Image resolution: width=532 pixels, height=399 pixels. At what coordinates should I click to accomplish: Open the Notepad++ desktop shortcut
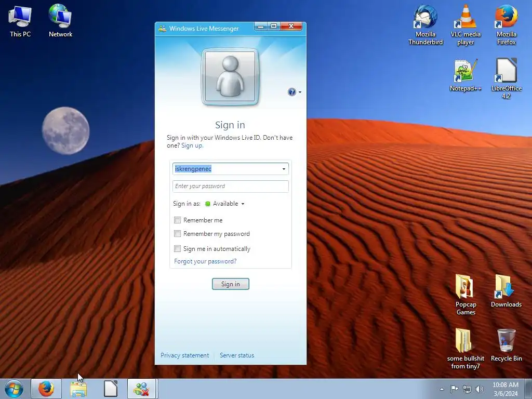tap(465, 75)
